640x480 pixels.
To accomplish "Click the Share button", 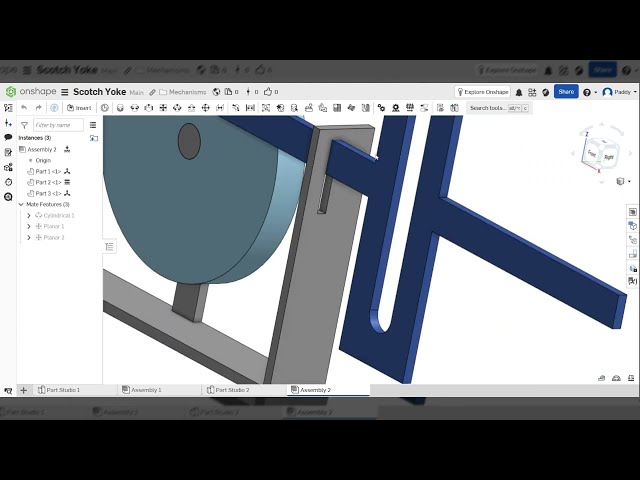I will pos(566,92).
